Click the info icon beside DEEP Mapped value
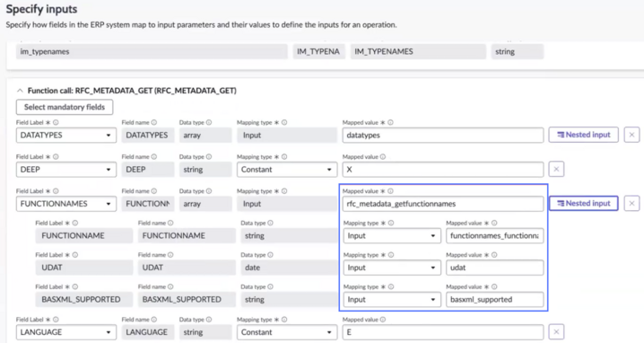The width and height of the screenshot is (644, 343). coord(383,157)
